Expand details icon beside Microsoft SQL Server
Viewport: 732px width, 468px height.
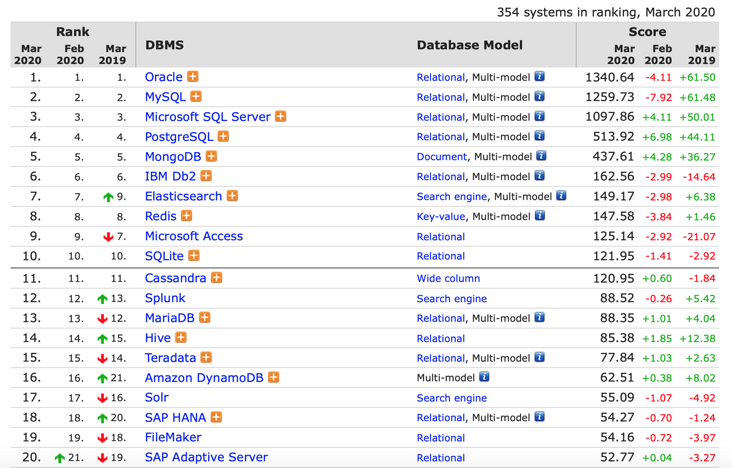click(281, 117)
